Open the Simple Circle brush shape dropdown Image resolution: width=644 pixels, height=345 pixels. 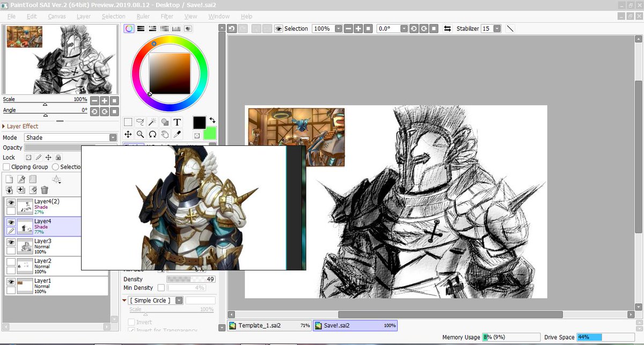[x=179, y=300]
